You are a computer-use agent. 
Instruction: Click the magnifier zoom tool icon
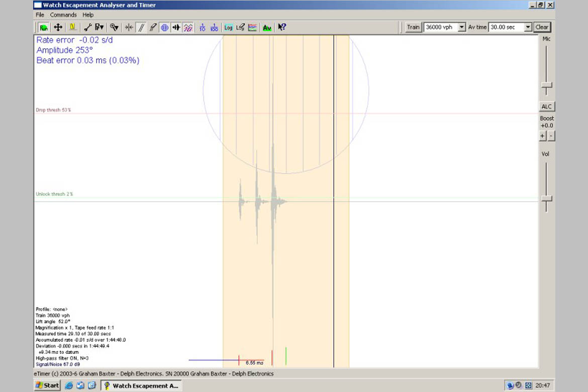(x=114, y=28)
